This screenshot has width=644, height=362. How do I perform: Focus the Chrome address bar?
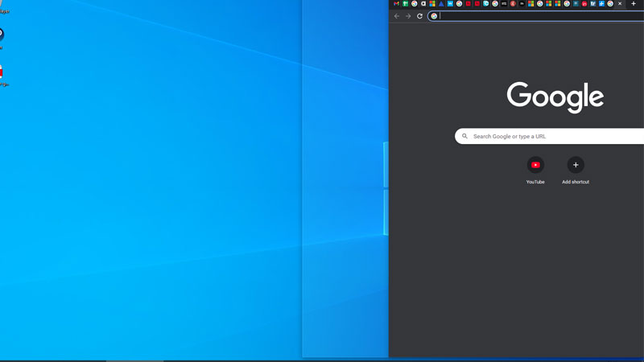(x=536, y=16)
